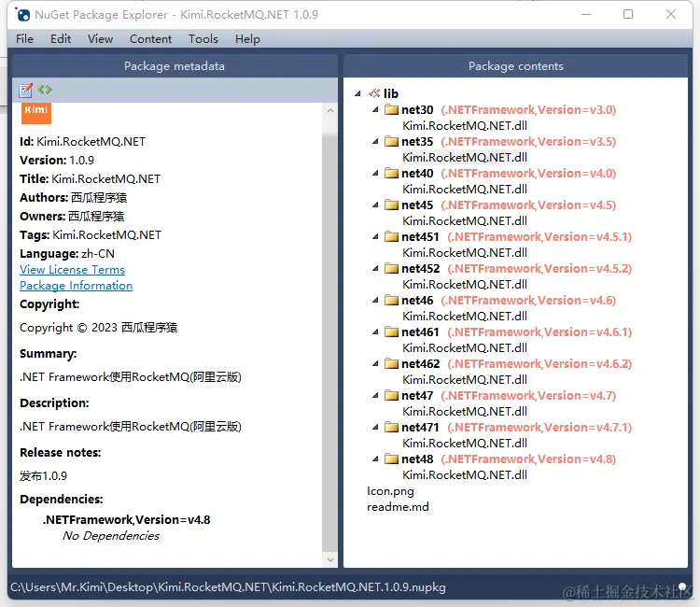Click the edit metadata source XML icon
The width and height of the screenshot is (700, 607).
point(45,90)
